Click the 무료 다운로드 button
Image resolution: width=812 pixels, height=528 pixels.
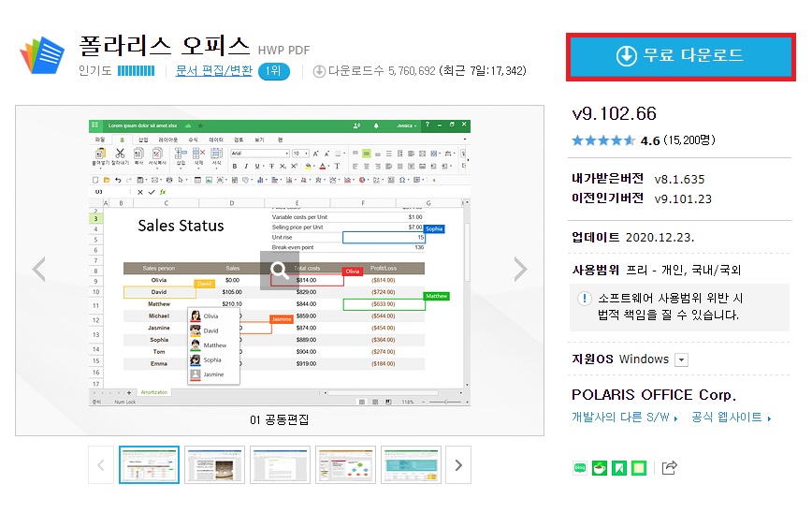click(x=680, y=56)
